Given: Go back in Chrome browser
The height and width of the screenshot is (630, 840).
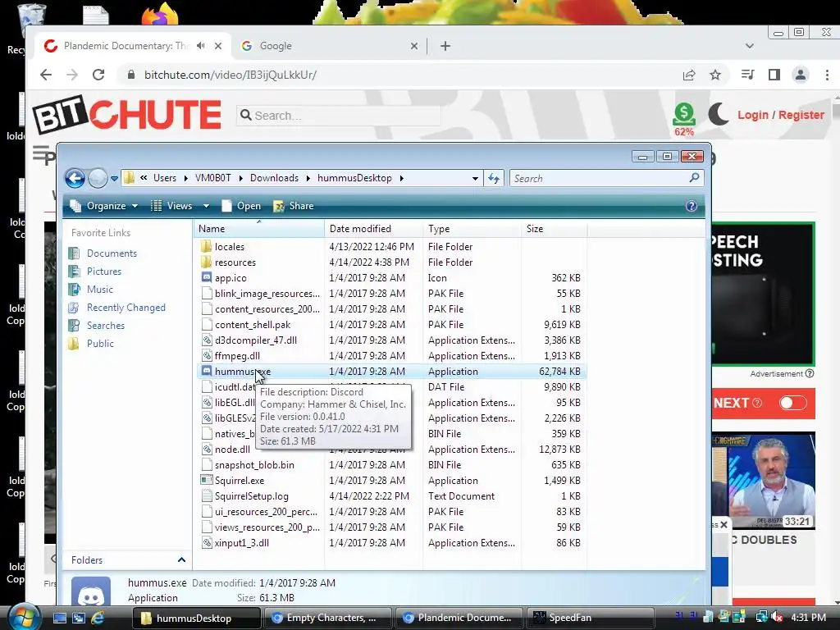Looking at the screenshot, I should point(46,75).
